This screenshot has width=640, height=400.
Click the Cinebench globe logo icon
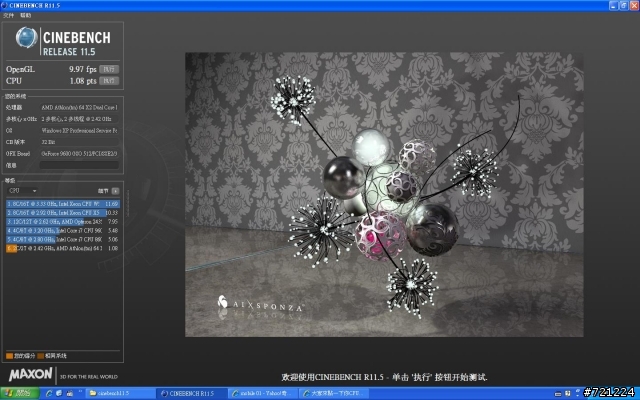coord(27,38)
